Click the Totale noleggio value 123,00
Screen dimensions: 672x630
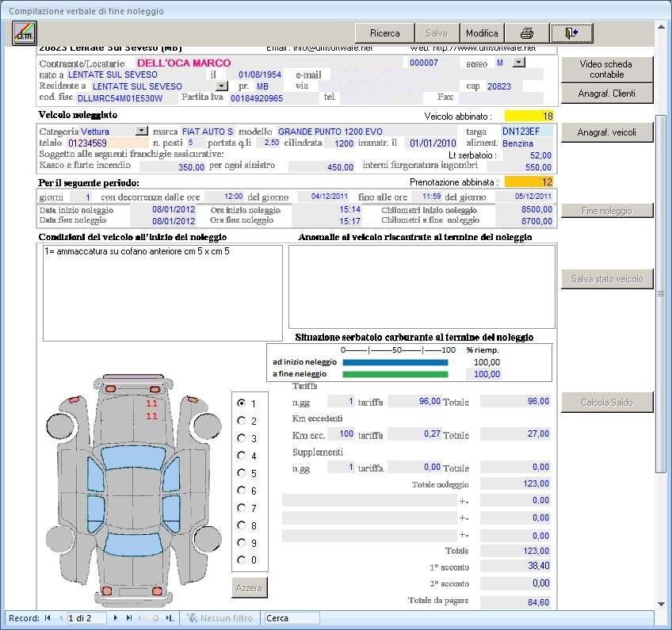[536, 483]
